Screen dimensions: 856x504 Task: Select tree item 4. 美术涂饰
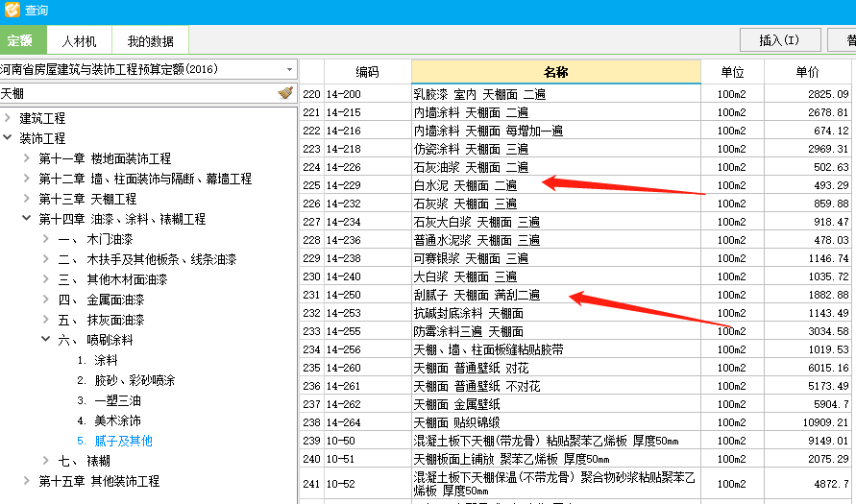[x=109, y=420]
